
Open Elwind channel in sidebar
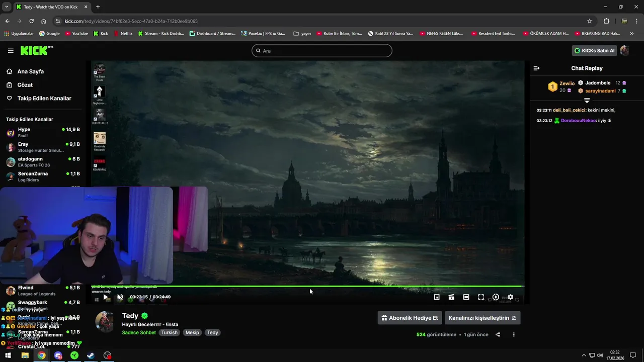[43, 291]
